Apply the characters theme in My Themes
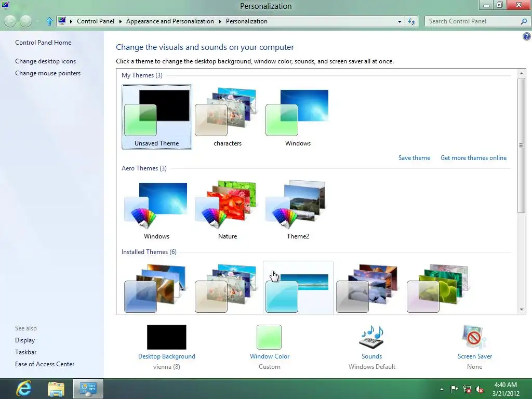The image size is (532, 399). (228, 117)
